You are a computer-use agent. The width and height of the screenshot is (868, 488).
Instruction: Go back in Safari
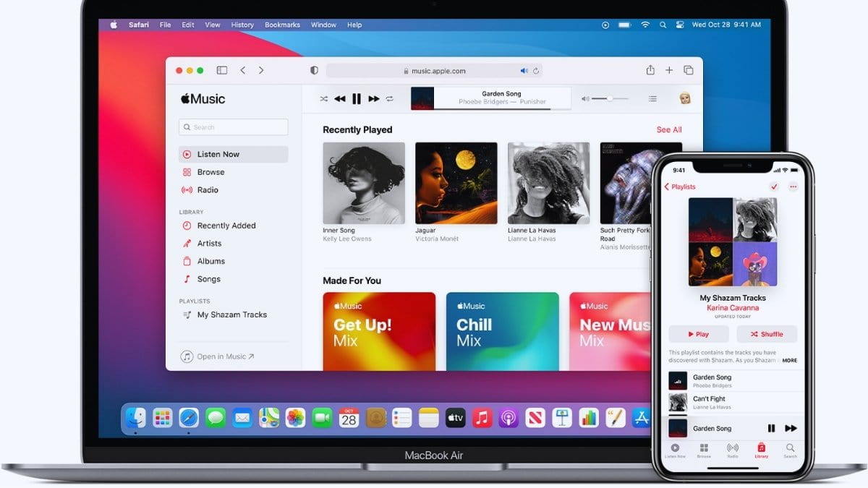243,70
